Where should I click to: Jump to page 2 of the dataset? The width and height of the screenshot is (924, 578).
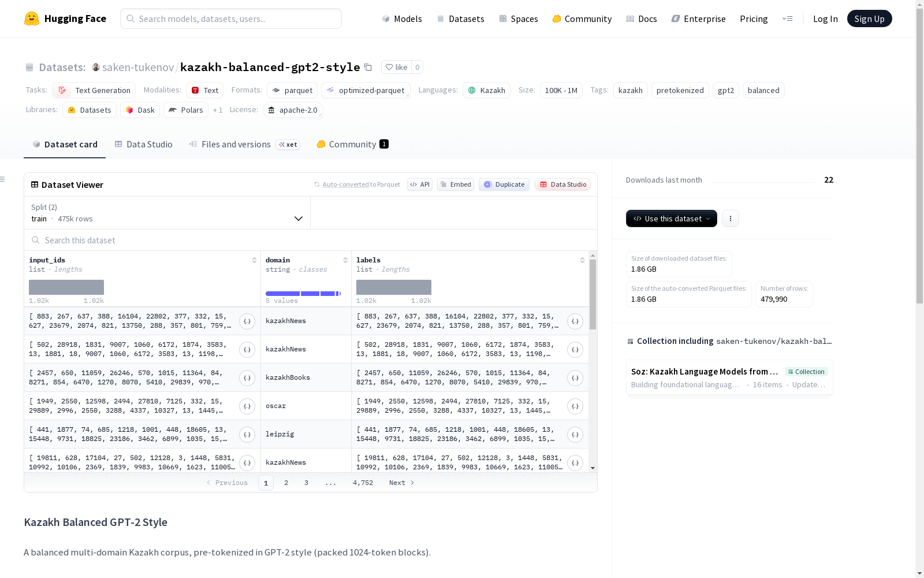point(286,483)
